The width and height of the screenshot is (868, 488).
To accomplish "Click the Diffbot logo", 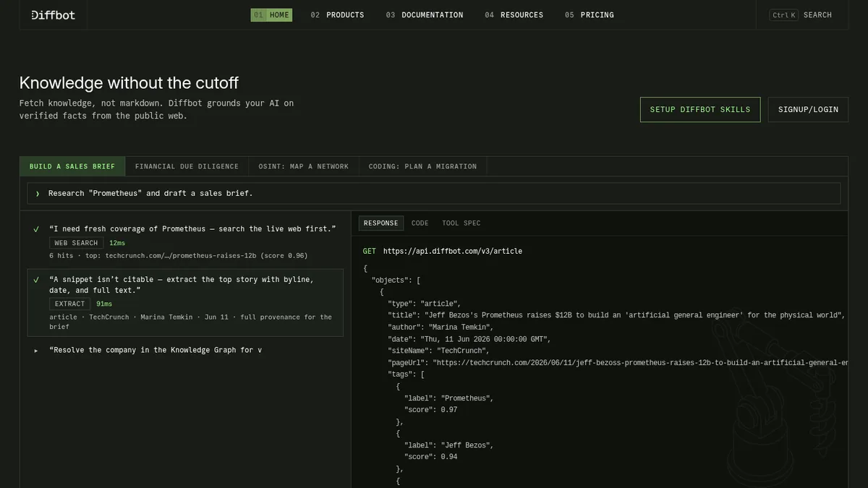I will [54, 14].
